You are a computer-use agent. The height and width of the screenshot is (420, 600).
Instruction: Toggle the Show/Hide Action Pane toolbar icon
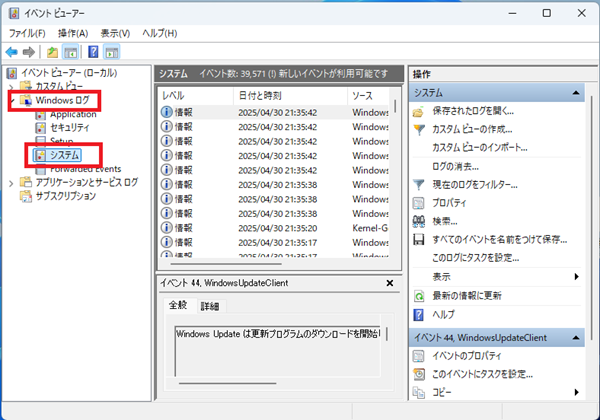coord(111,52)
